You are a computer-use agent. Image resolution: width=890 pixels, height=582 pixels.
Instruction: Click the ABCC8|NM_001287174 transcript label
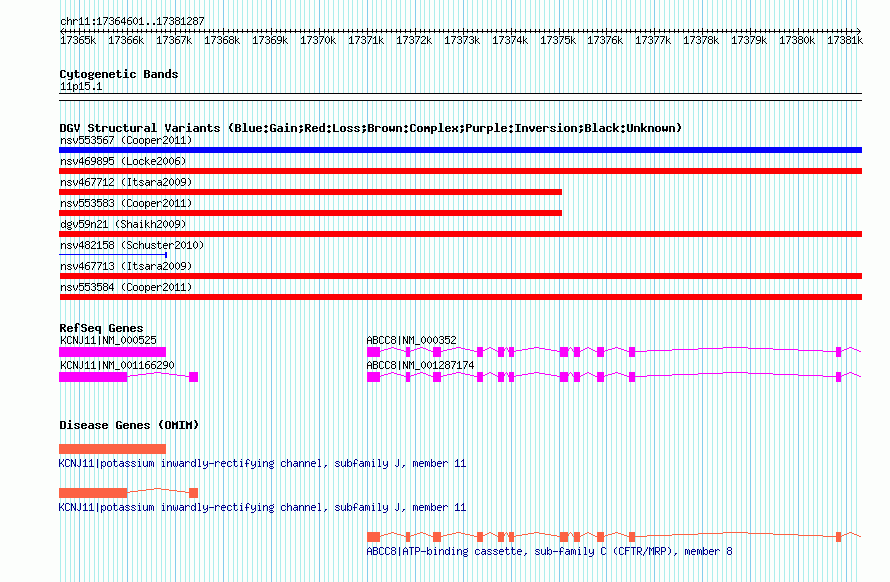pyautogui.click(x=420, y=365)
